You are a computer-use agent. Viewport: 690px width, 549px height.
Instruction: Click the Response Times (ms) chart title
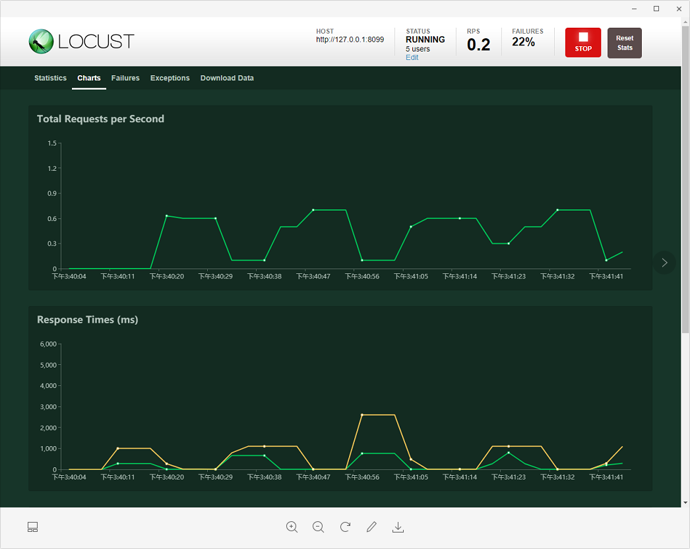click(x=88, y=320)
